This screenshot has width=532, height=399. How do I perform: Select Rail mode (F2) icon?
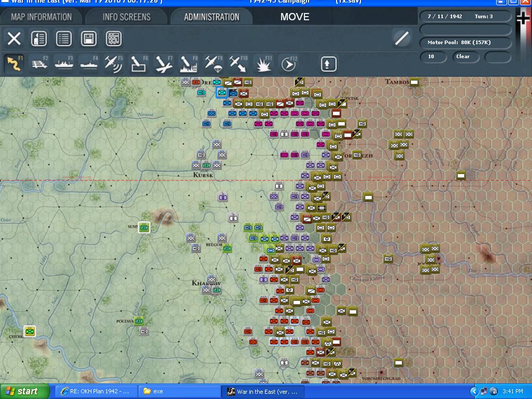39,63
